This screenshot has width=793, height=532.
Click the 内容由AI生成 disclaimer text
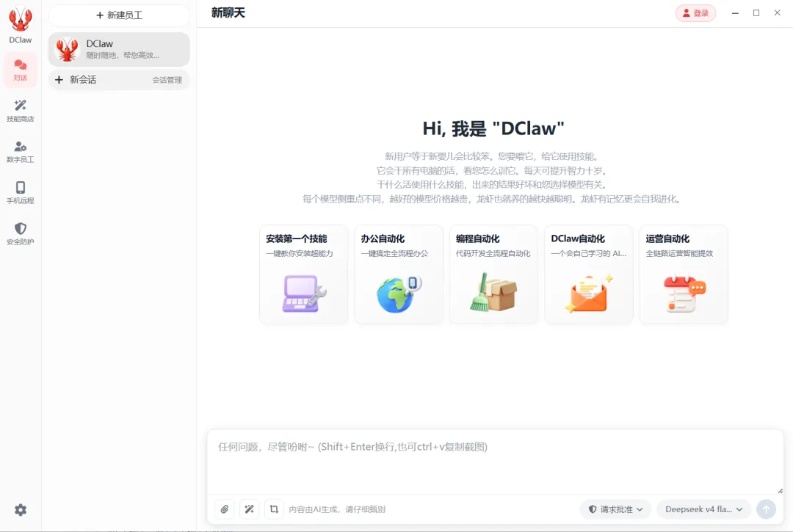[x=337, y=509]
